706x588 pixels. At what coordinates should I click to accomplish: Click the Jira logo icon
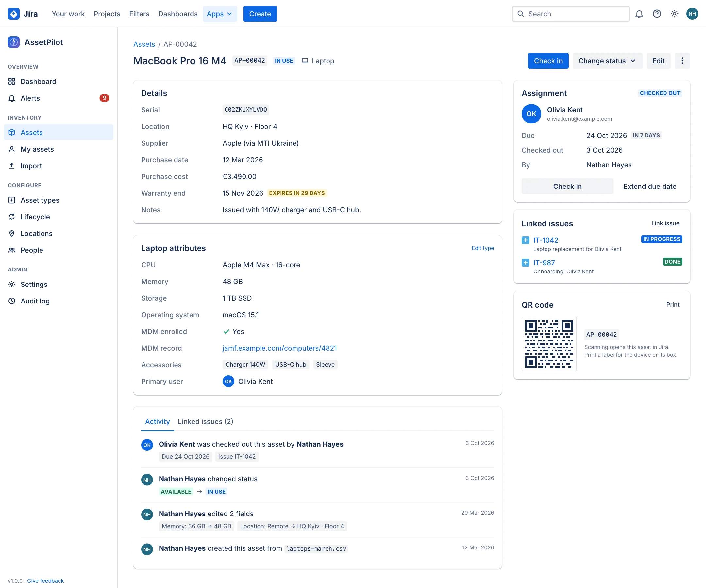point(13,14)
